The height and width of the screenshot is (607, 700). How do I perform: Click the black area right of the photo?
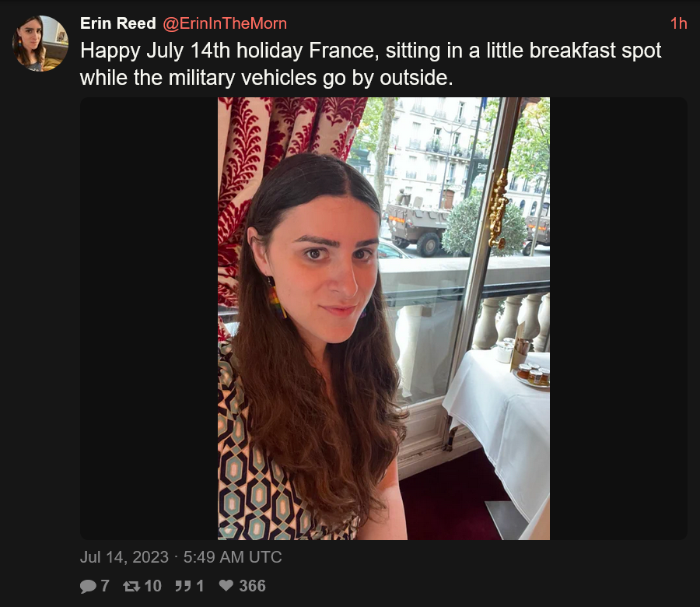point(618,318)
